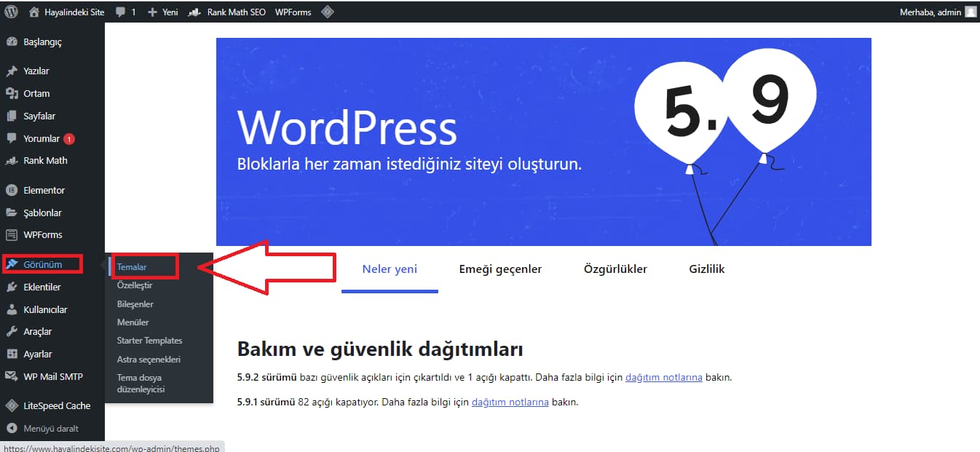Click the LiteSpeed Cache sidebar icon

click(x=12, y=405)
